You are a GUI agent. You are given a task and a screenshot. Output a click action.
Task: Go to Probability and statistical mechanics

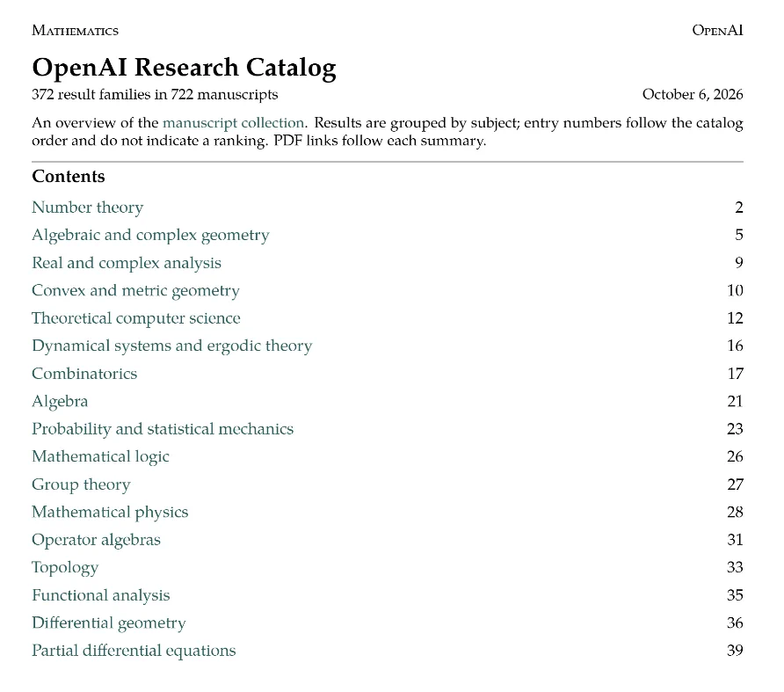(x=163, y=429)
